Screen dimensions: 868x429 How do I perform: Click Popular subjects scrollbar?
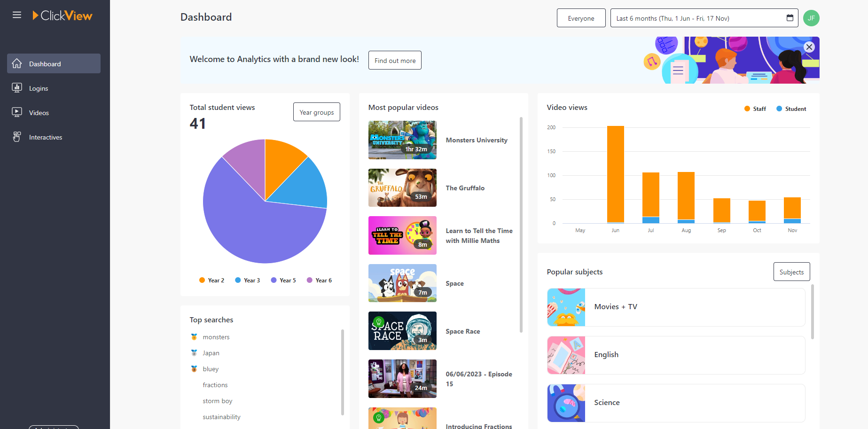tap(813, 312)
